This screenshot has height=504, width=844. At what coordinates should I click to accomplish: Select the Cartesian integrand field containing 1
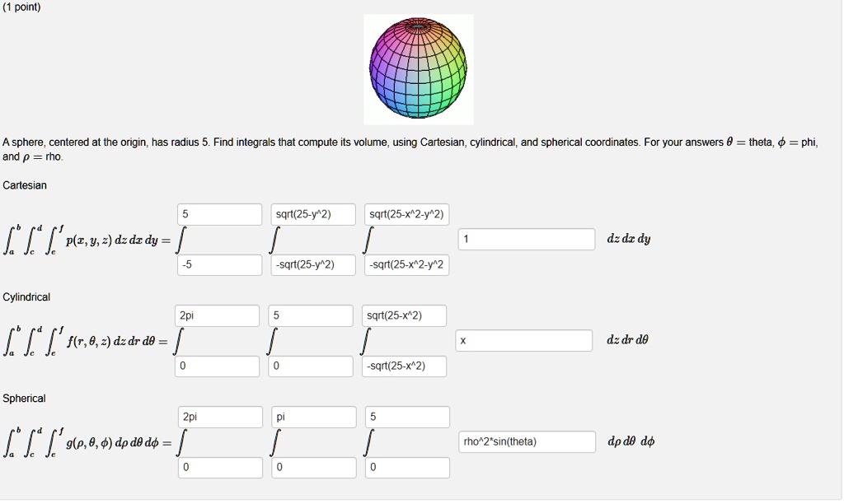click(x=525, y=239)
